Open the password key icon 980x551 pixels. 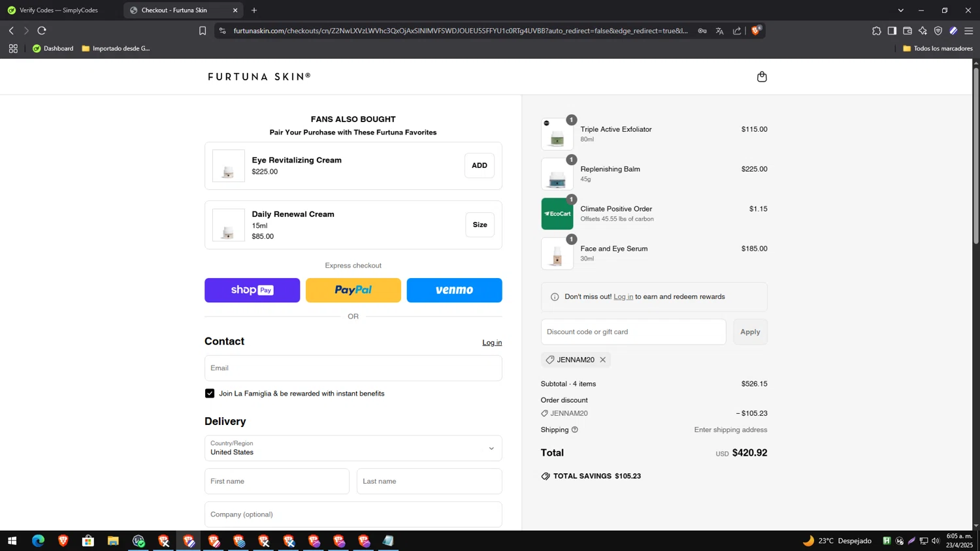tap(702, 31)
